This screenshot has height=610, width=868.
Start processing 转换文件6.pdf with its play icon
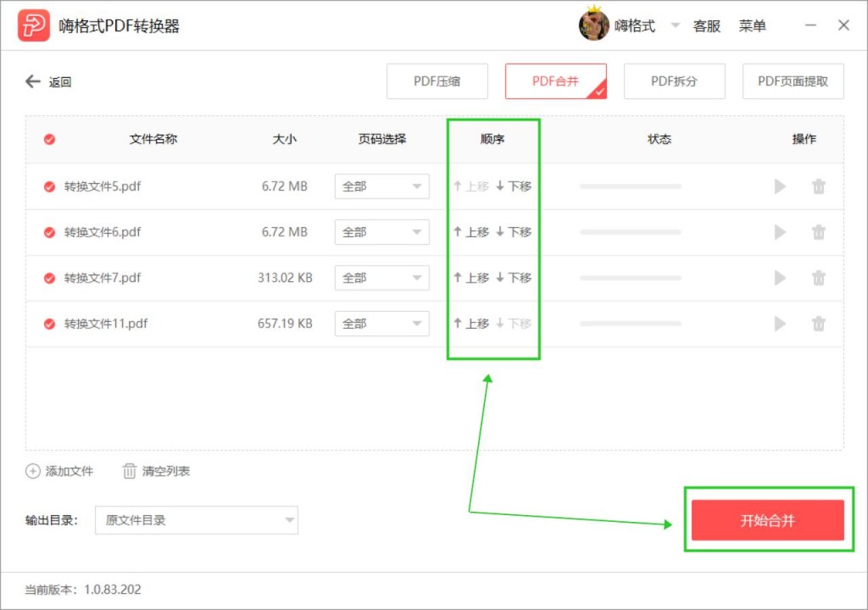click(x=780, y=232)
